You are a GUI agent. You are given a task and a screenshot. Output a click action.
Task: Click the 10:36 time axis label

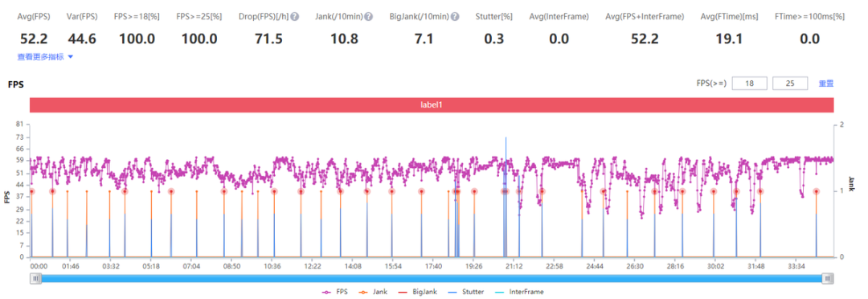pyautogui.click(x=272, y=266)
